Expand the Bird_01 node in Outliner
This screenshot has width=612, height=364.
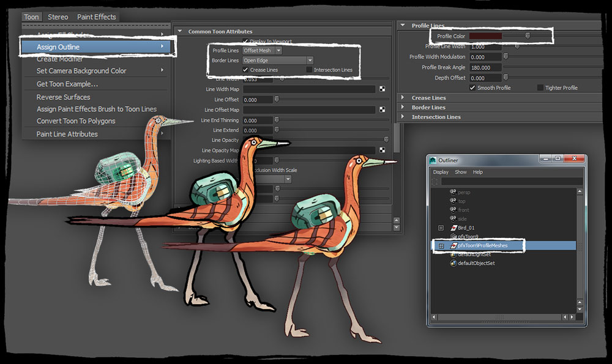[441, 228]
